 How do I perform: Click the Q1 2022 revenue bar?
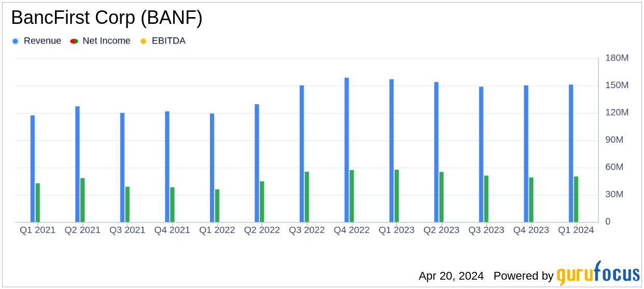pos(212,168)
